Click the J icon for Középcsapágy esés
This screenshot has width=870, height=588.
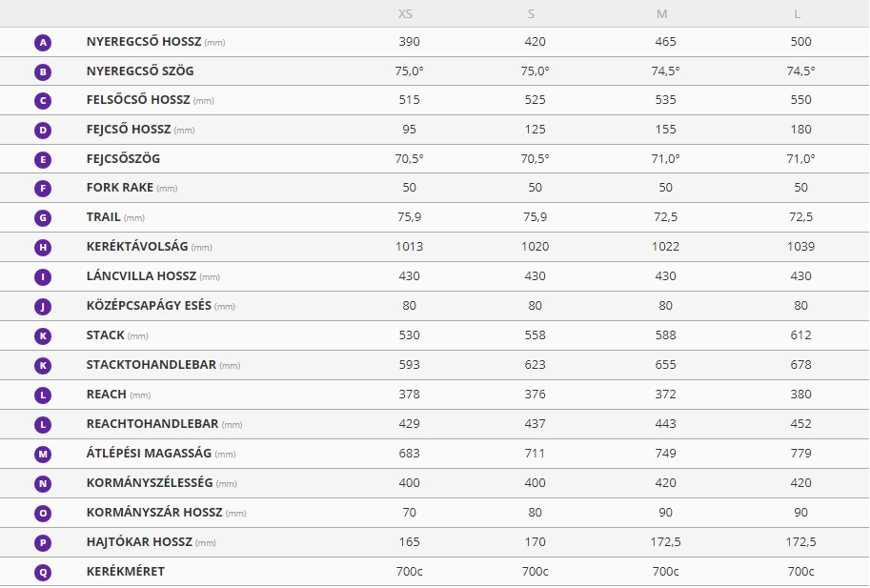(x=43, y=307)
